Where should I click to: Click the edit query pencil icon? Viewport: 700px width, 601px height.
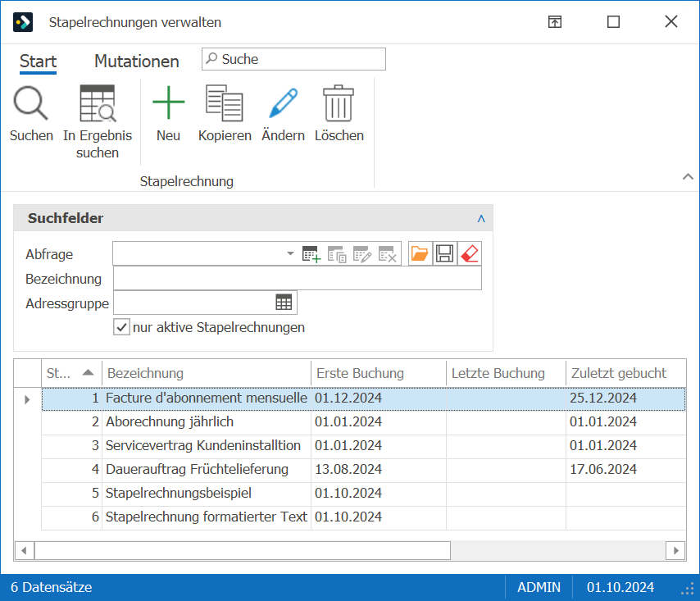pos(362,254)
